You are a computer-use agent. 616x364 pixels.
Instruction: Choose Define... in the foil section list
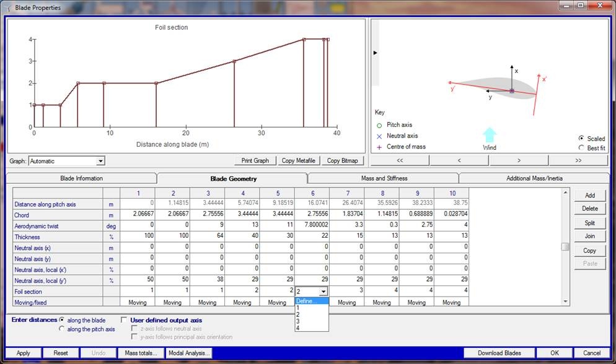(312, 301)
